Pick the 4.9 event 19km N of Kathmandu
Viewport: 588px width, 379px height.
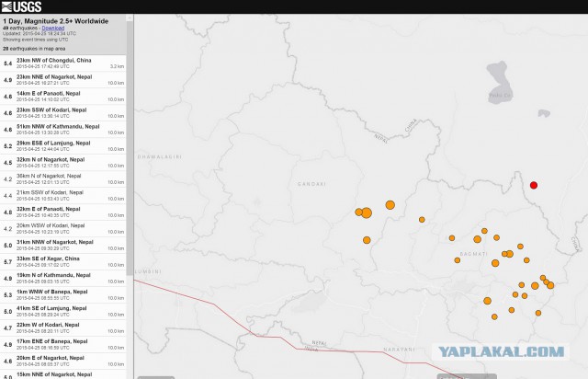point(63,278)
